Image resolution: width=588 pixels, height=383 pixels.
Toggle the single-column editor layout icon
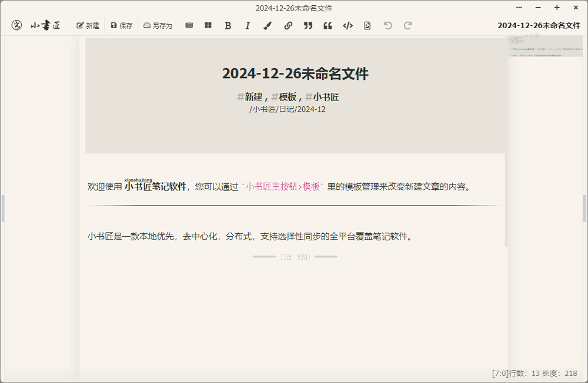[x=189, y=25]
